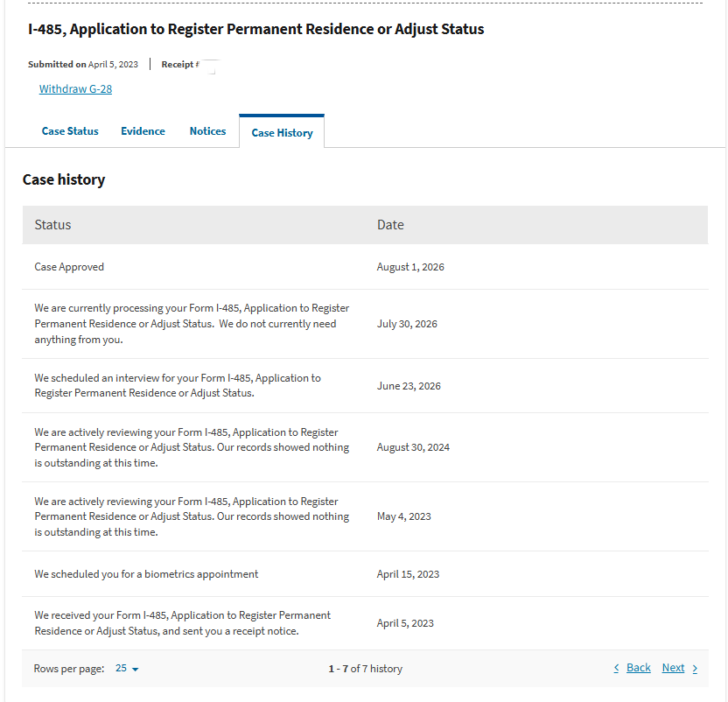Click the redacted Receipt number field
728x702 pixels.
[x=209, y=66]
